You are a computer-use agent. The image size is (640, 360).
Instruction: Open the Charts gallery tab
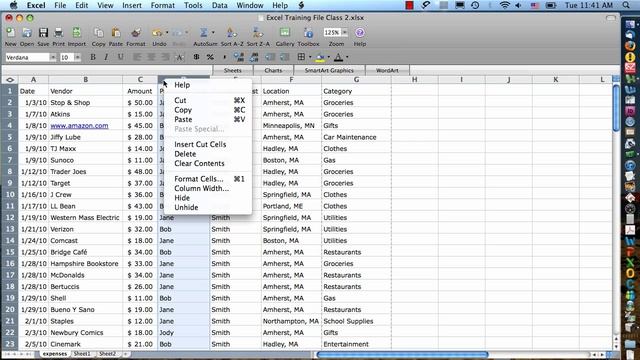[273, 70]
